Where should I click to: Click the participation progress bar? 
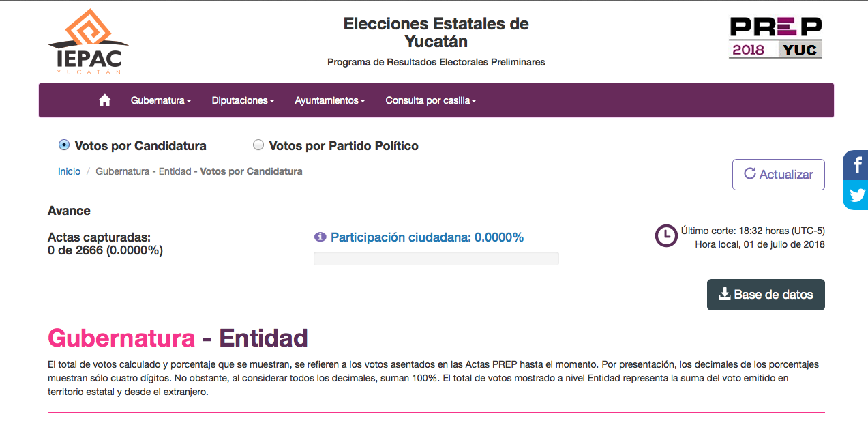(436, 259)
